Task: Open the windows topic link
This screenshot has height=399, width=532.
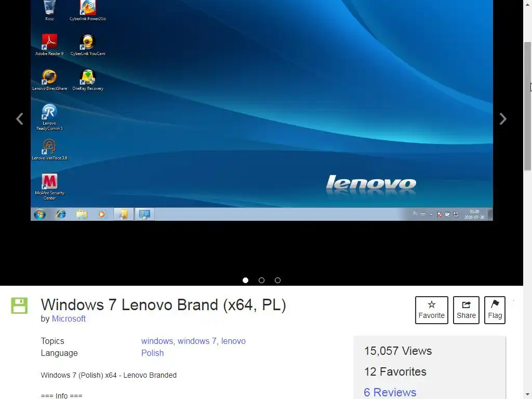Action: pyautogui.click(x=157, y=341)
